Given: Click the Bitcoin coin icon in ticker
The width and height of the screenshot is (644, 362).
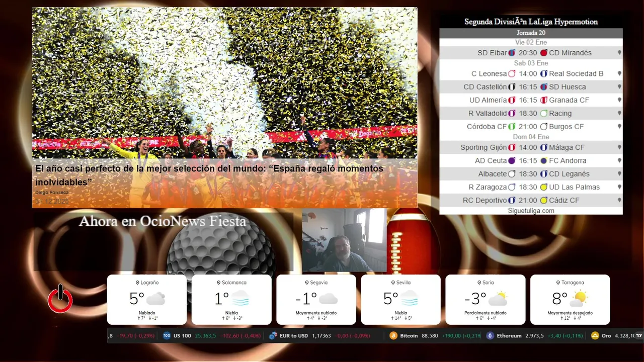Looking at the screenshot, I should (393, 335).
